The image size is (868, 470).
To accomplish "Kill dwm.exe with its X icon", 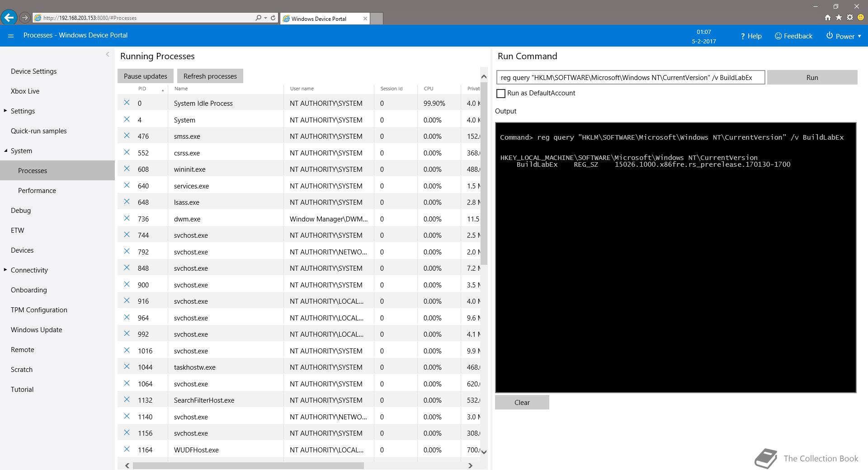I will (127, 218).
